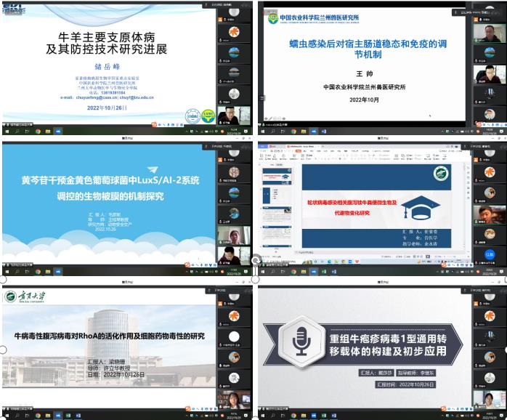Screen dimensions: 507x420
Task: Select the orange leaf avatar in the top-left participant list
Action: [234, 32]
